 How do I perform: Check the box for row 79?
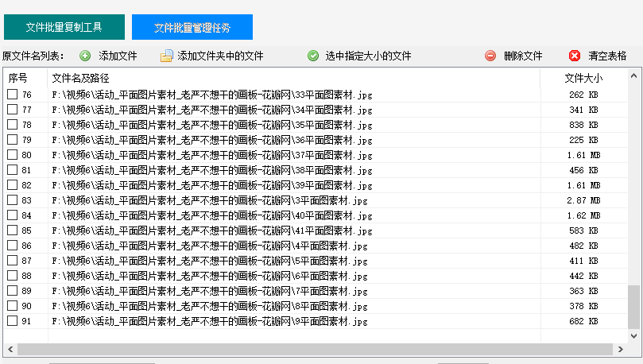point(12,140)
